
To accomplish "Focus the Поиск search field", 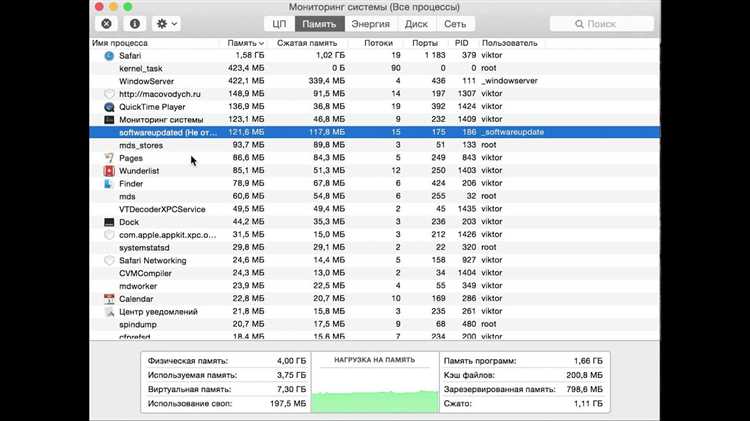I will [602, 23].
